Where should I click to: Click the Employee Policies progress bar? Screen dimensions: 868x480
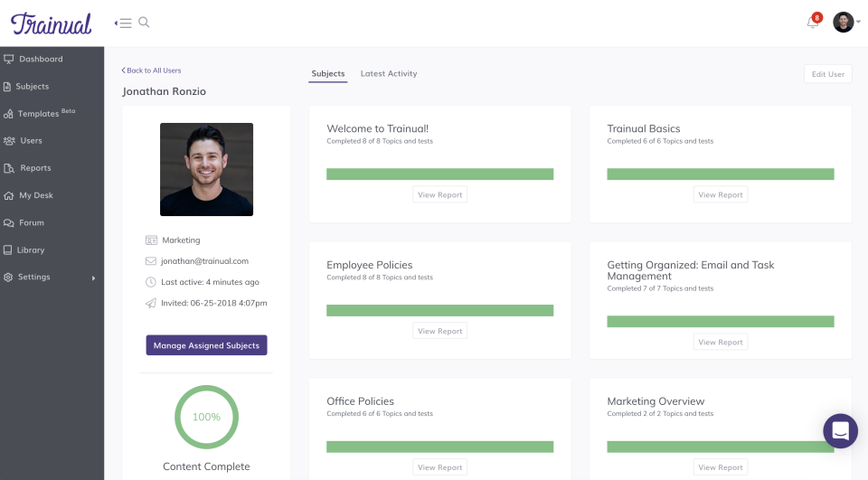point(439,310)
